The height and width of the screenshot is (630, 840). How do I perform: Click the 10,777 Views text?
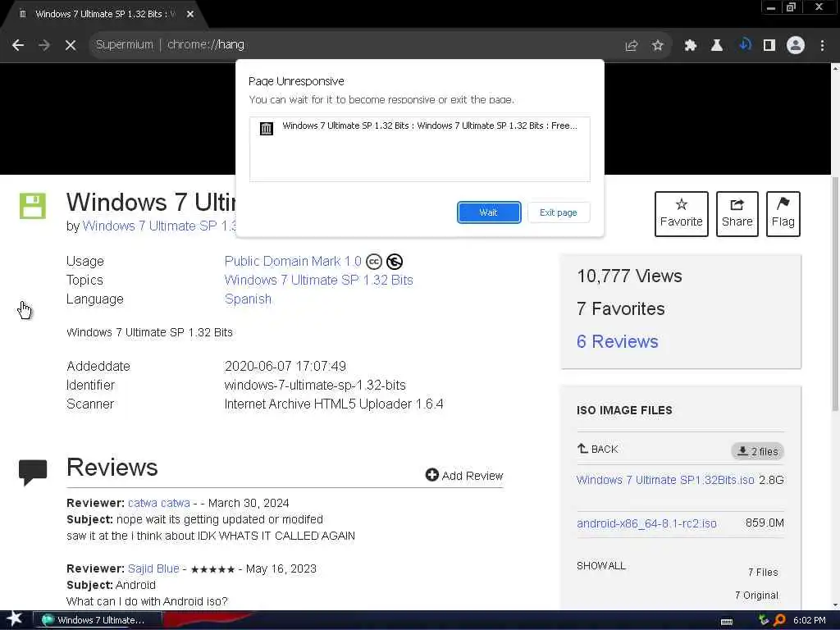[629, 276]
